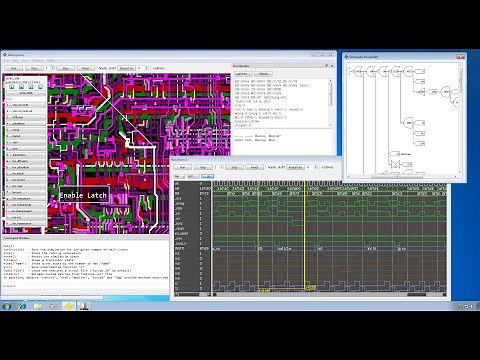This screenshot has height=360, width=480.
Task: Toggle the low_diffusion layer
Action: [26, 161]
